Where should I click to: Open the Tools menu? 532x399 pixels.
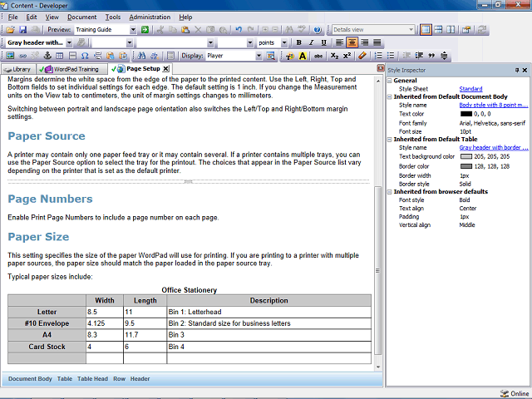[113, 17]
